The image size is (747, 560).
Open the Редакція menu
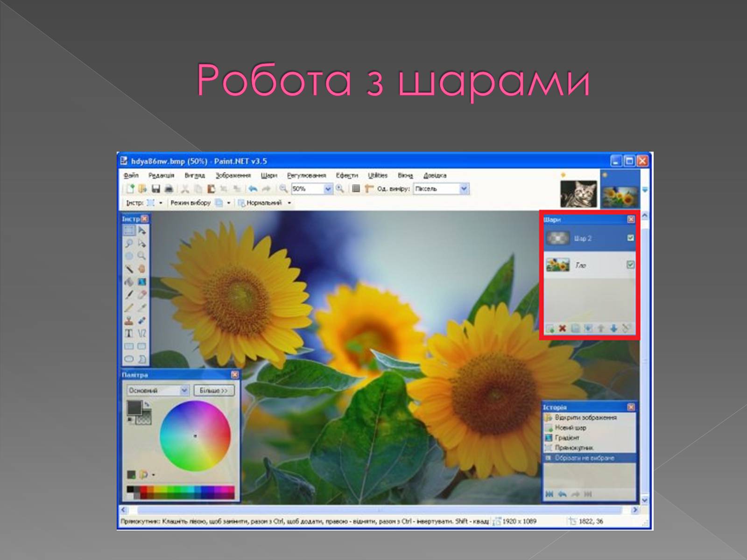click(161, 175)
